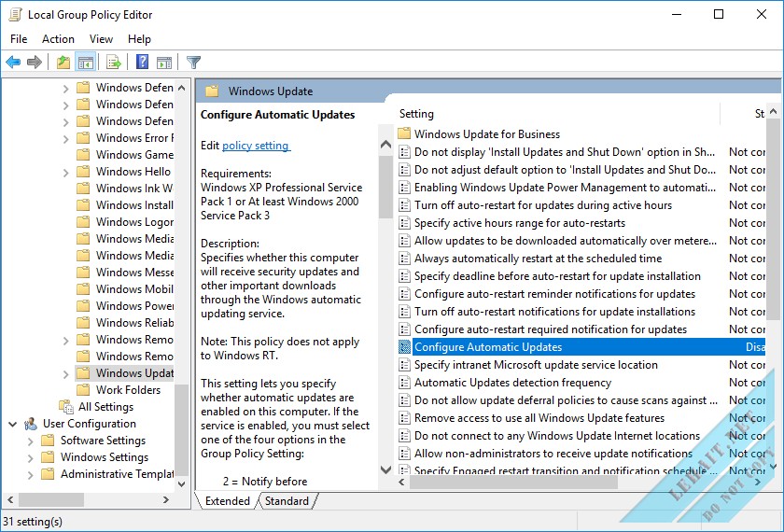Click the Work Folders folder icon
This screenshot has width=784, height=532.
coord(83,390)
